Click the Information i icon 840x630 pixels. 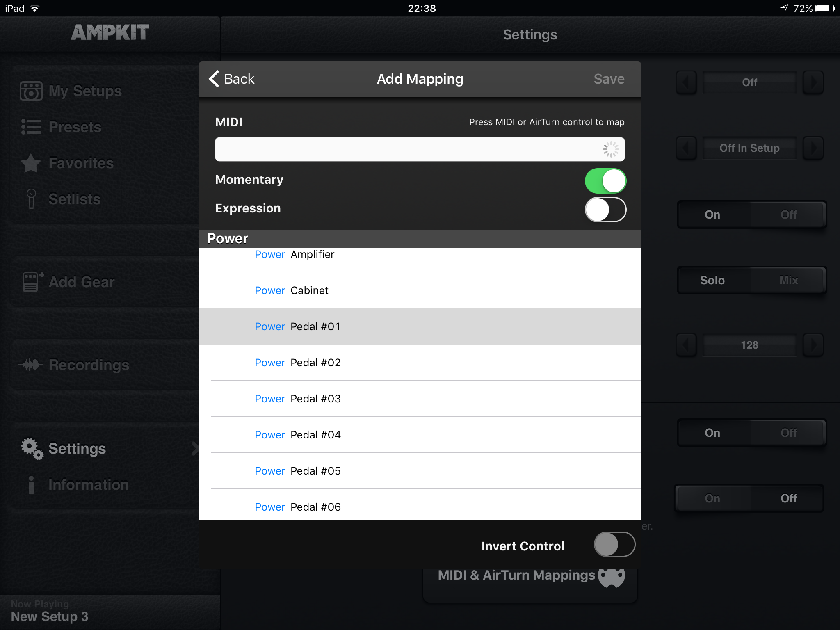(x=31, y=485)
